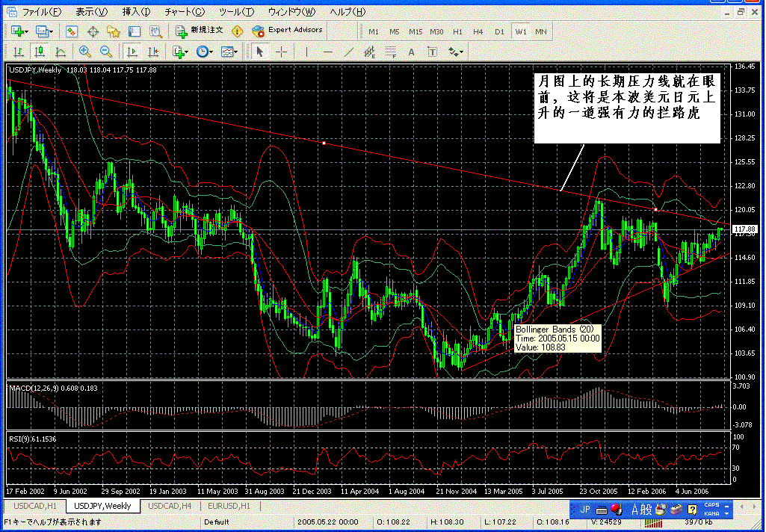Expand the indicators list dropdown

click(x=180, y=52)
